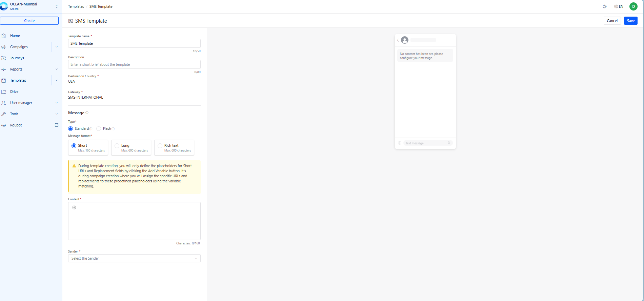Click info icon next to Message heading
Image resolution: width=644 pixels, height=301 pixels.
pos(87,113)
